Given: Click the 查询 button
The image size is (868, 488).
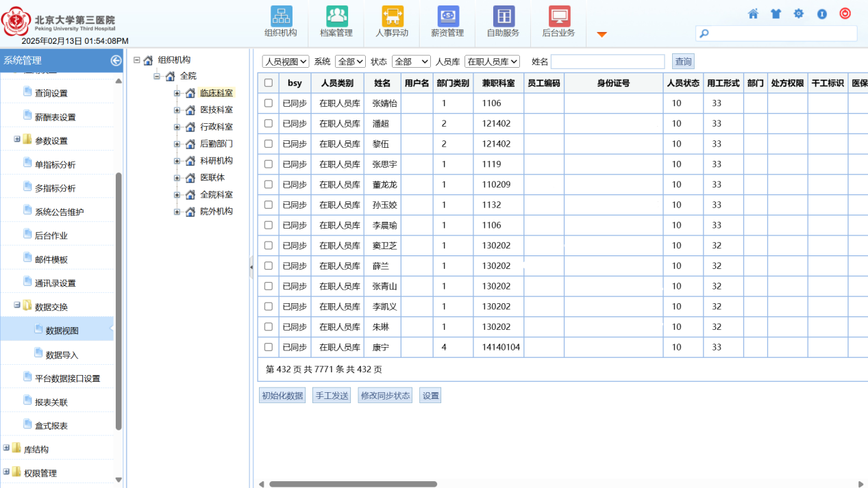Looking at the screenshot, I should point(683,62).
